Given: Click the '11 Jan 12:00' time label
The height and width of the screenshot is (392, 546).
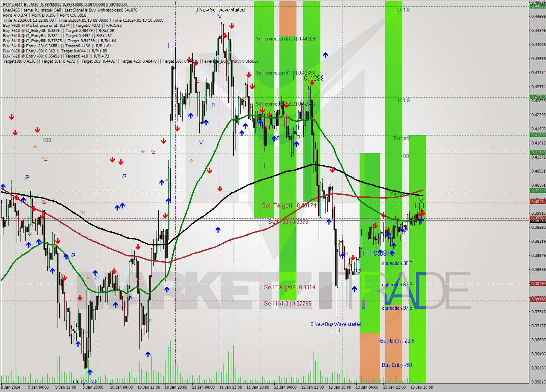Looking at the screenshot, I should tap(230, 387).
